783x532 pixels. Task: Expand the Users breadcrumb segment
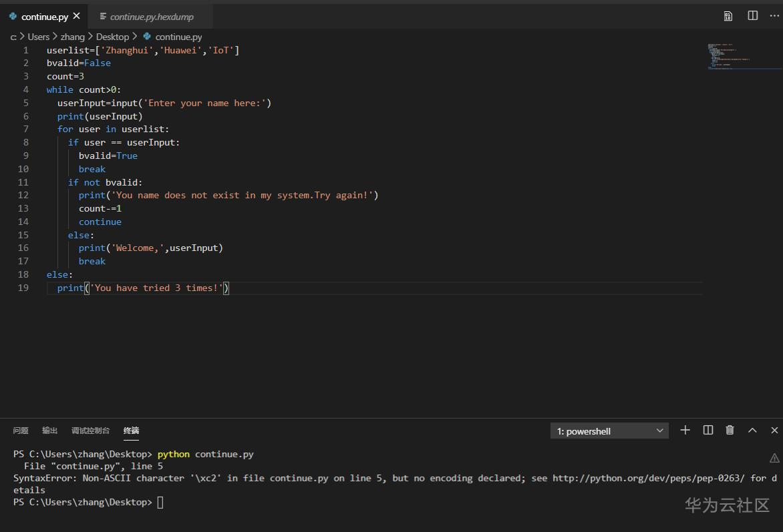click(x=39, y=37)
